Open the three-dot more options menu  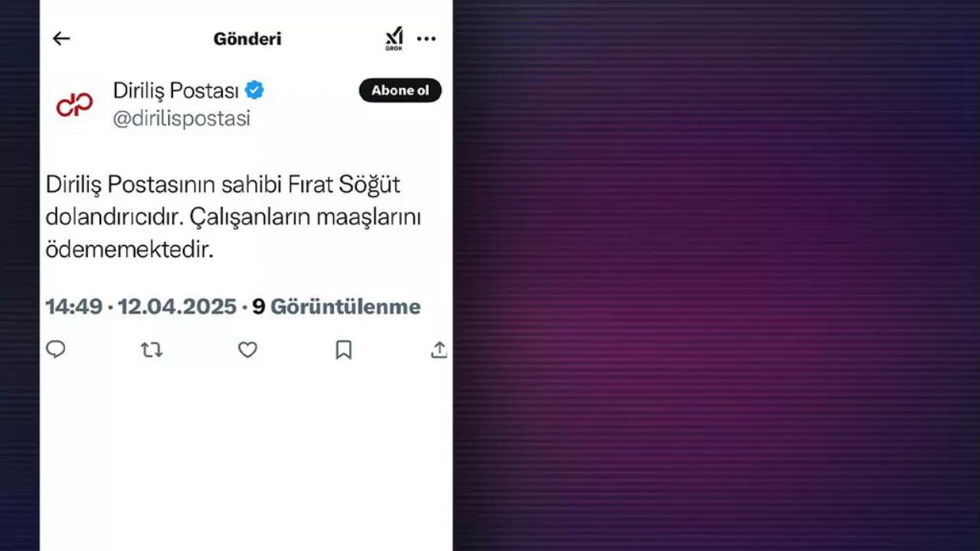tap(426, 38)
